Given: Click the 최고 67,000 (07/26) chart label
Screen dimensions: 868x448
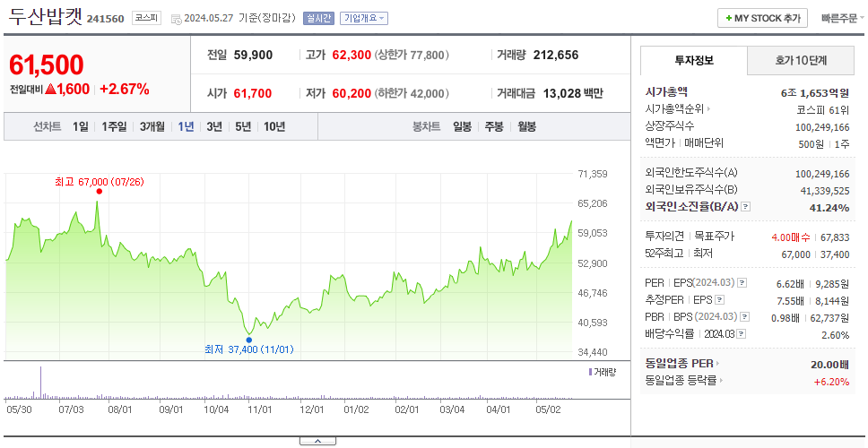Looking at the screenshot, I should [100, 181].
